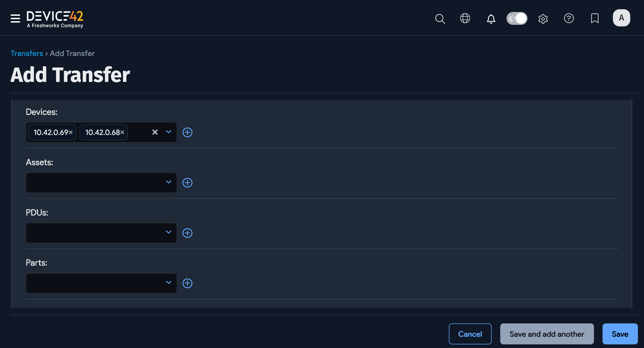Screen dimensions: 644x348
Task: Add a new device with the plus icon
Action: [188, 132]
